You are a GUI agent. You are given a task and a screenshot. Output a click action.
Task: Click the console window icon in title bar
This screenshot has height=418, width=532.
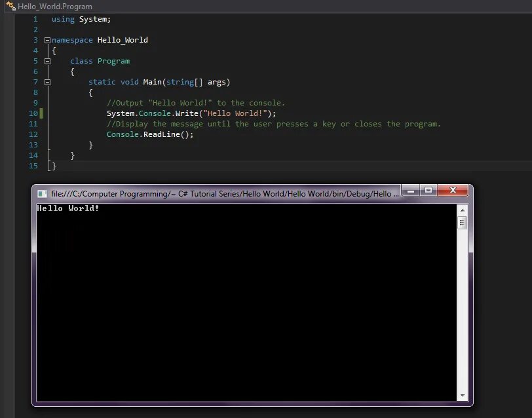click(x=42, y=194)
